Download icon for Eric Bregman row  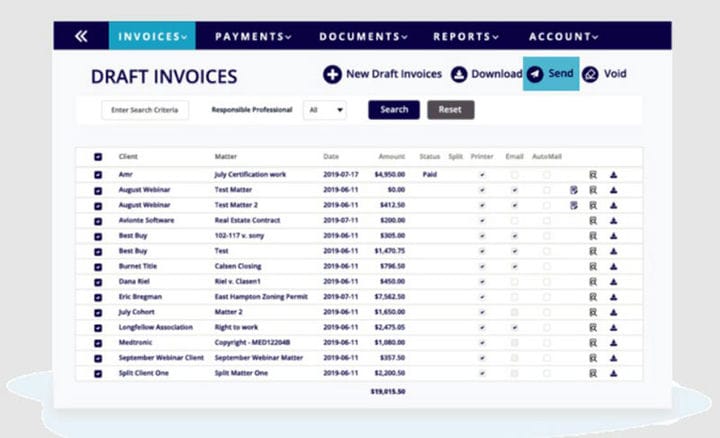(613, 297)
